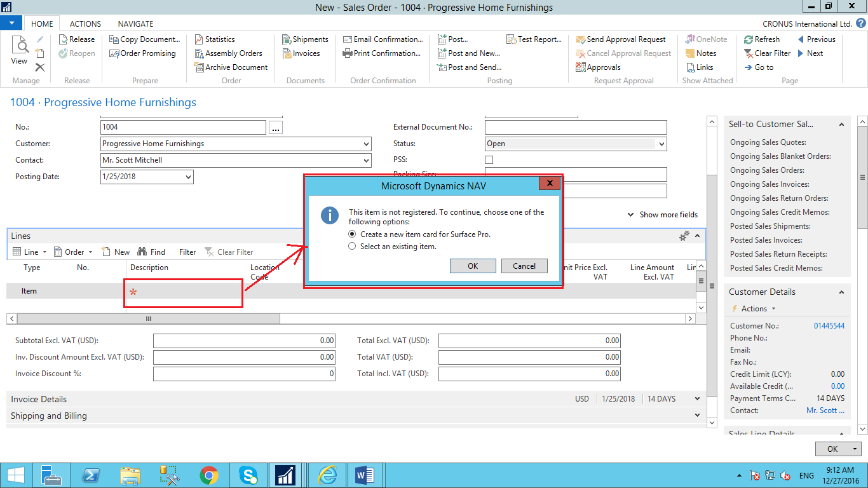Switch to the ACTIONS ribbon tab
The height and width of the screenshot is (488, 868).
coord(85,24)
